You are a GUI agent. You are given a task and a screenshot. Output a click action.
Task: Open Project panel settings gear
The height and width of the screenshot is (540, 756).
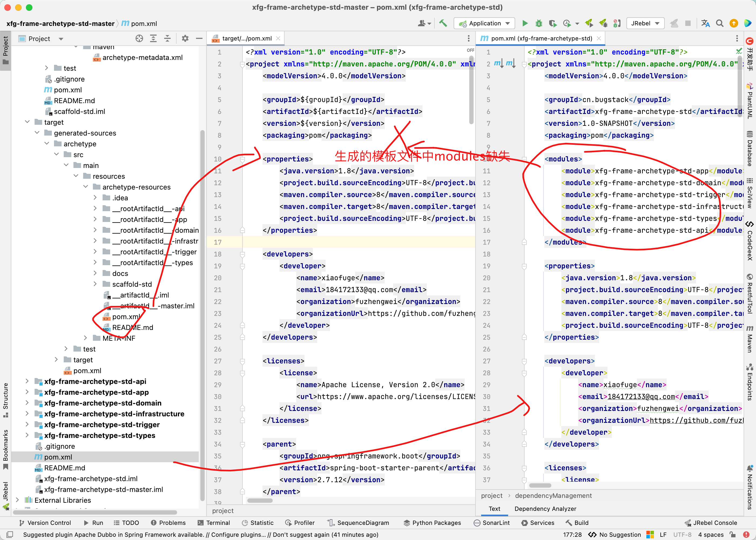pos(185,39)
